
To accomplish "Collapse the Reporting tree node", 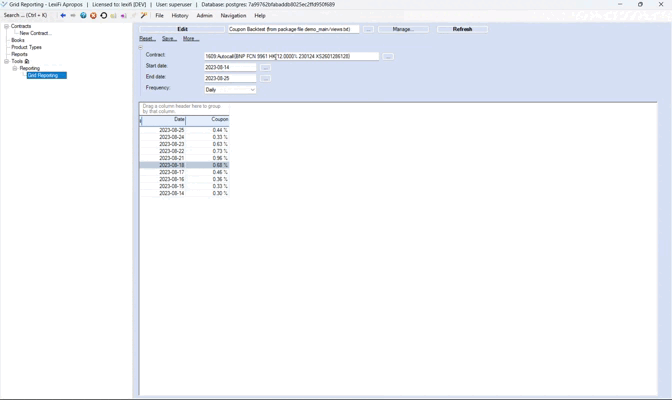I will pyautogui.click(x=15, y=68).
